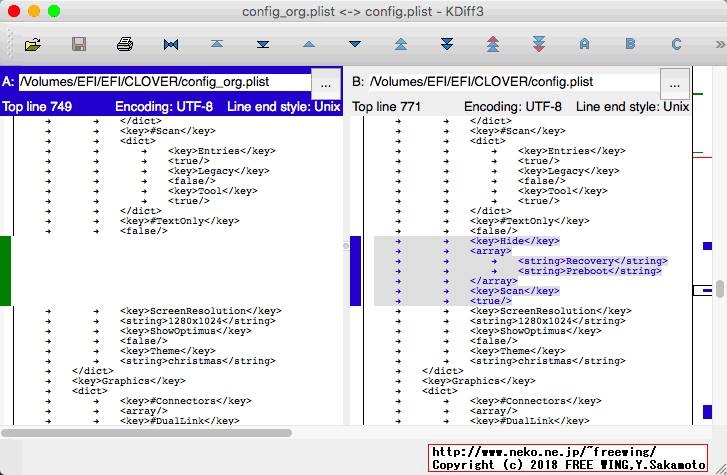
Task: Click '<key>Theme</key>' in pane B
Action: [x=517, y=351]
